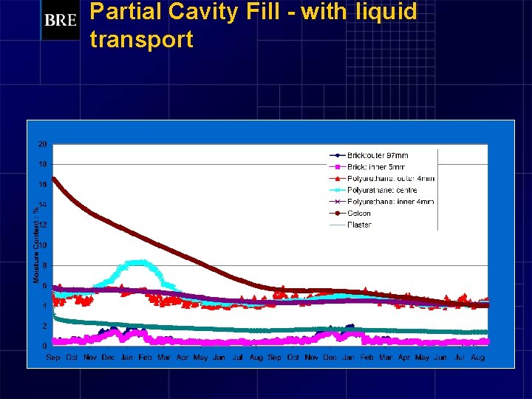Click the May label after the first Apr
This screenshot has width=532, height=399.
(200, 358)
